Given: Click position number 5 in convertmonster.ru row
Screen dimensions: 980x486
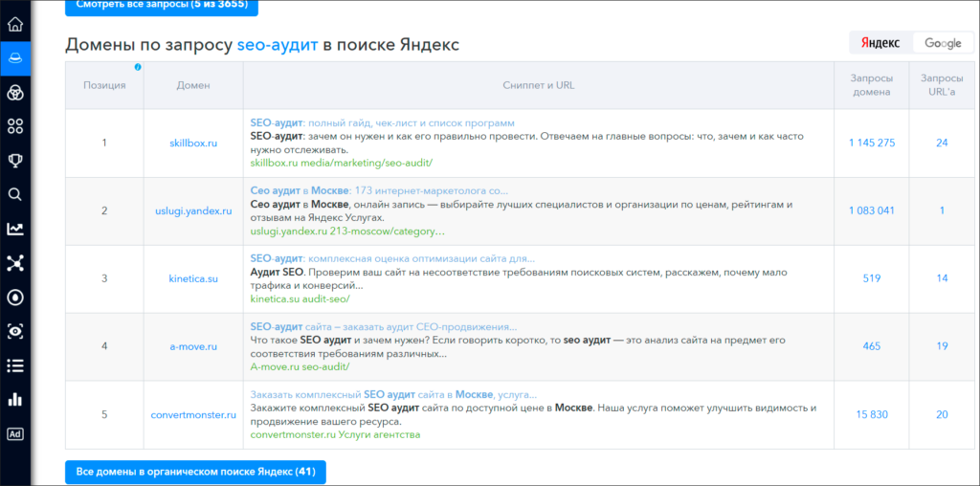Looking at the screenshot, I should 104,415.
